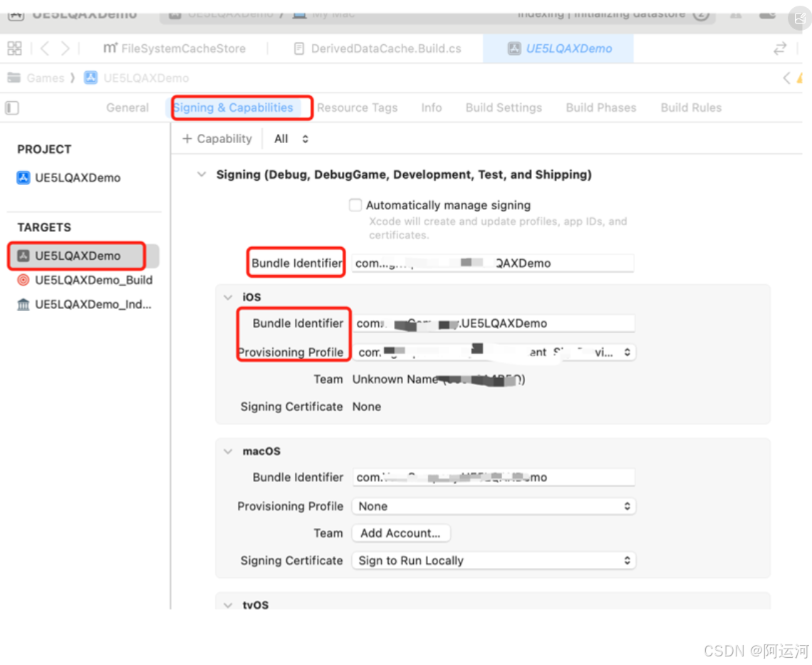
Task: Click the project icon beside PROJECT UE5LQAXDemo
Action: (24, 178)
